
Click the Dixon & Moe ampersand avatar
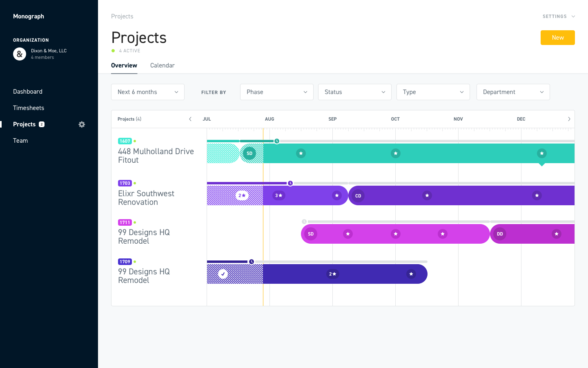coord(20,54)
